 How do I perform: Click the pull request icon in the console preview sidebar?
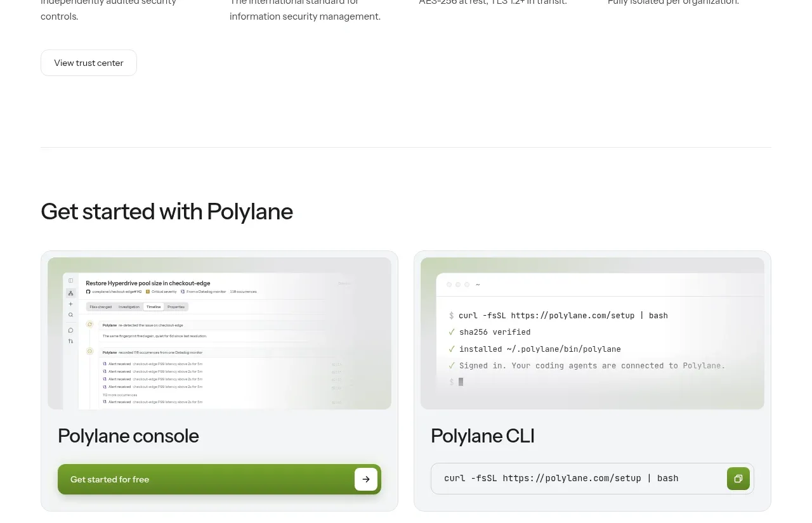[70, 341]
